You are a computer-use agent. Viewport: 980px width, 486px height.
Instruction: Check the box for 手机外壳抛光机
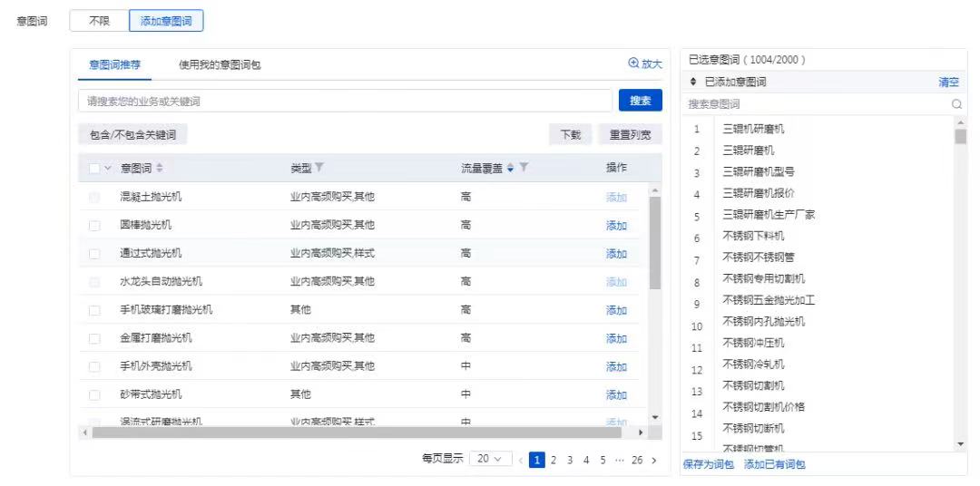click(94, 366)
